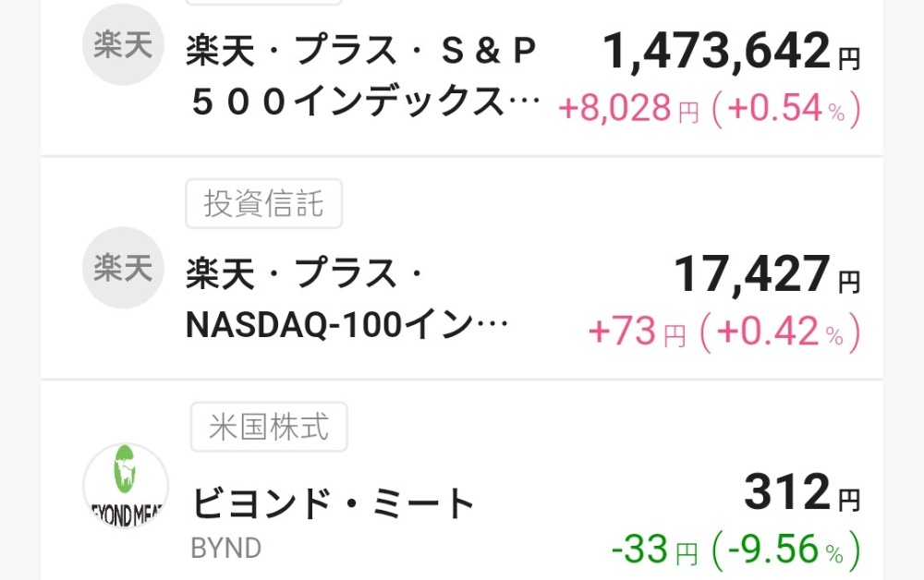Image resolution: width=924 pixels, height=580 pixels.
Task: Tap the 312円 valuation amount
Action: click(802, 492)
